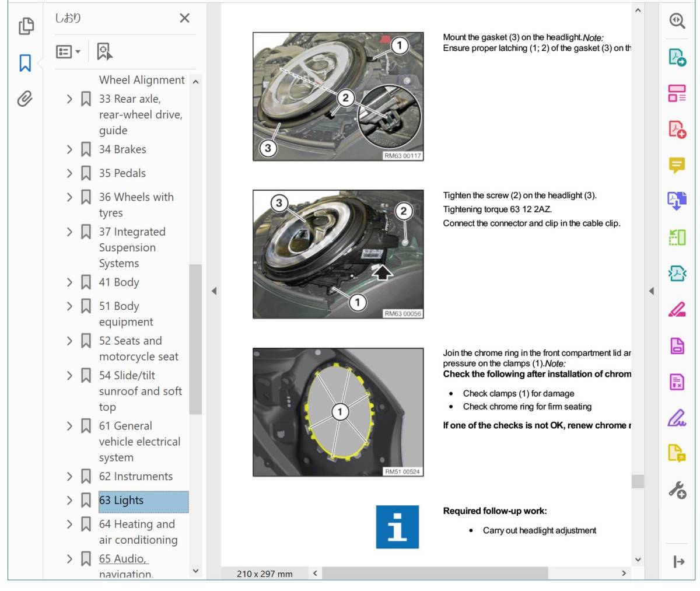
Task: Open the 65 Audio, navigation bookmark
Action: click(x=126, y=566)
